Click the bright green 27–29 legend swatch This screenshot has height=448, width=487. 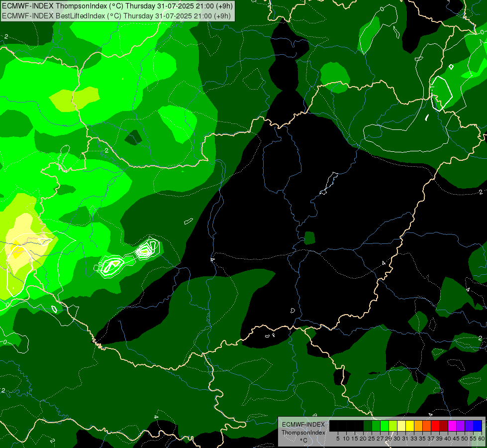point(384,426)
